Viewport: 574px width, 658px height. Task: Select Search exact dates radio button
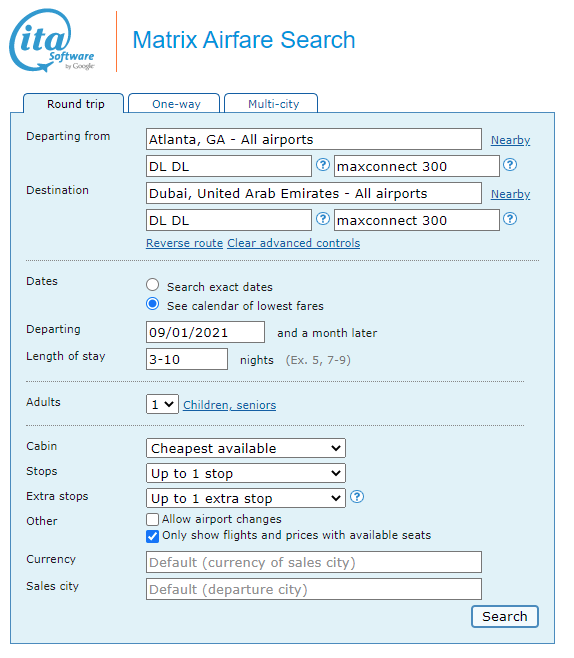click(153, 285)
